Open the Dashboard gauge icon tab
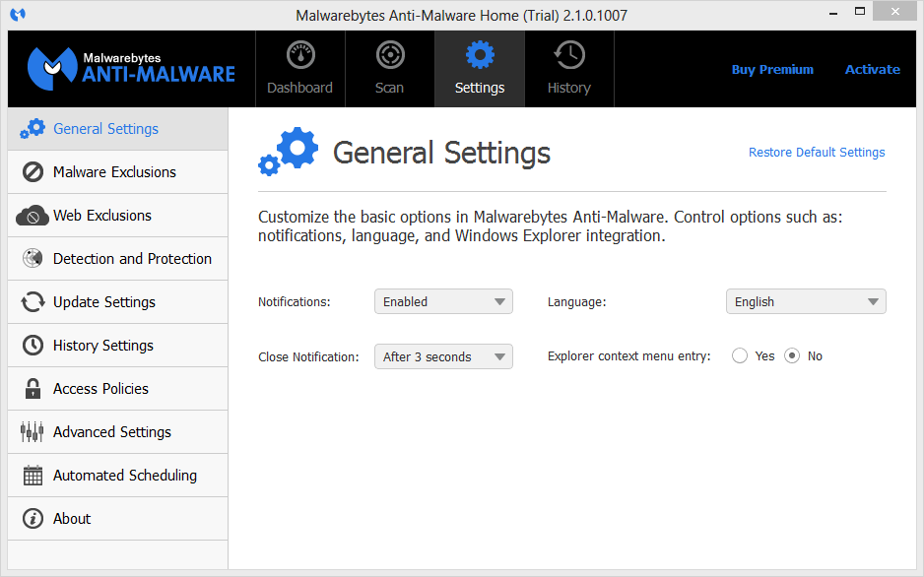Screen dimensions: 924x577 coord(300,55)
